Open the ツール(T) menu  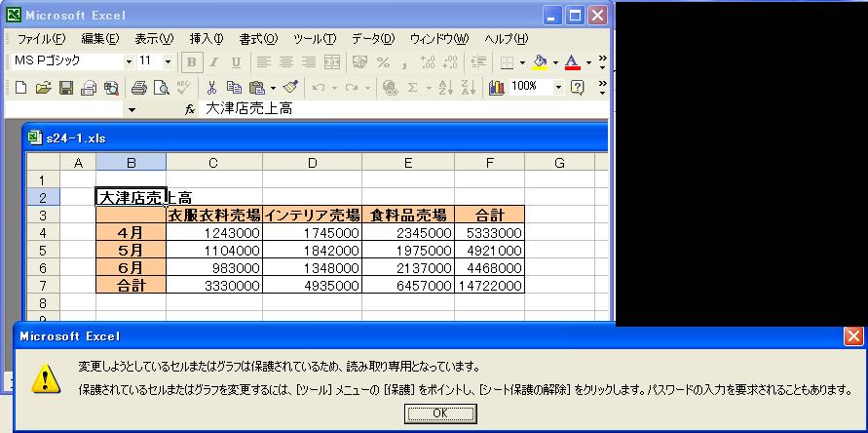315,39
